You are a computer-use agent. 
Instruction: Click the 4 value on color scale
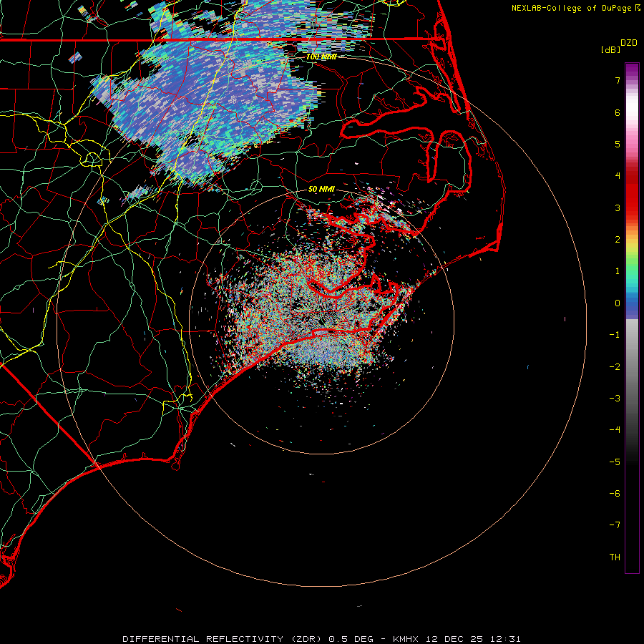[x=618, y=176]
